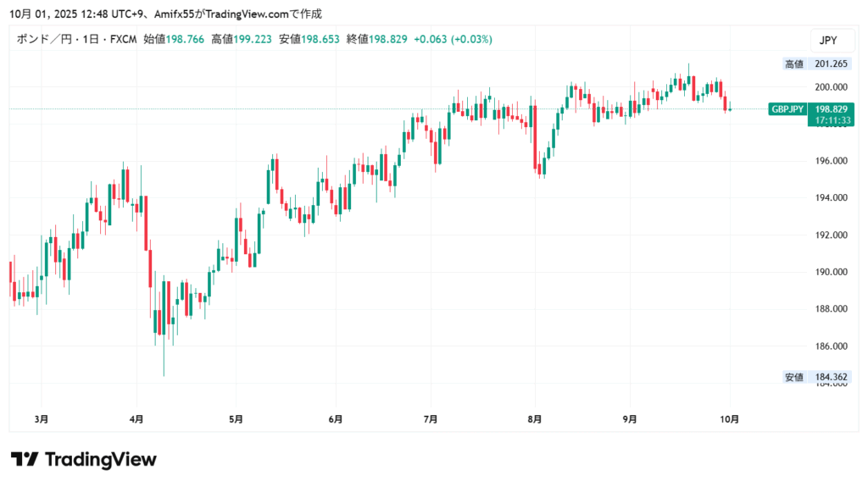Viewport: 868px width, 487px height.
Task: Click the TradingView wordmark text
Action: [100, 459]
